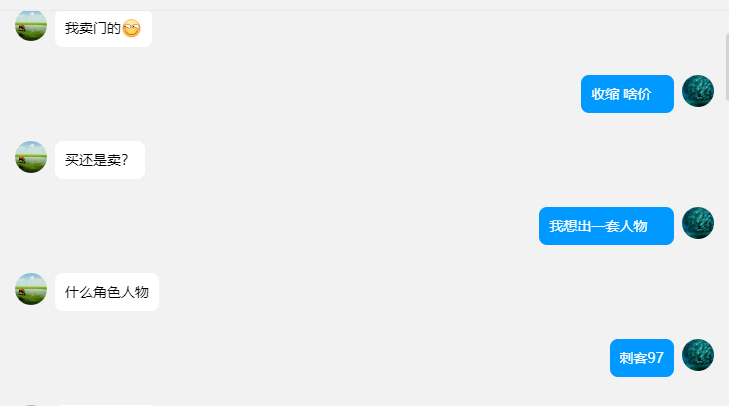Click the word 啥价 in the blue bubble
Viewport: 729px width, 406px height.
(637, 94)
